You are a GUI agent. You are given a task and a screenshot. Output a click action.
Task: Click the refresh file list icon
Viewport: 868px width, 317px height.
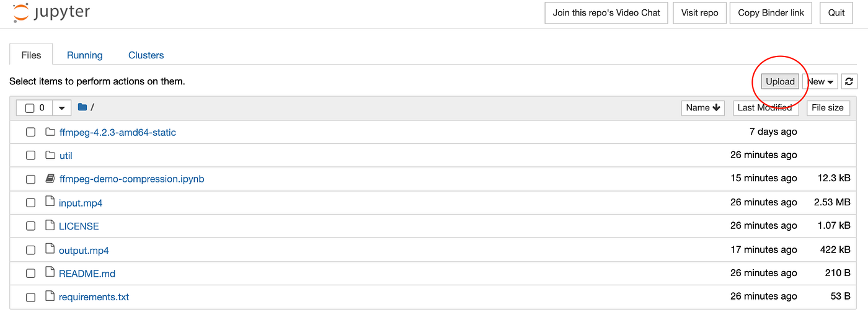[x=849, y=81]
